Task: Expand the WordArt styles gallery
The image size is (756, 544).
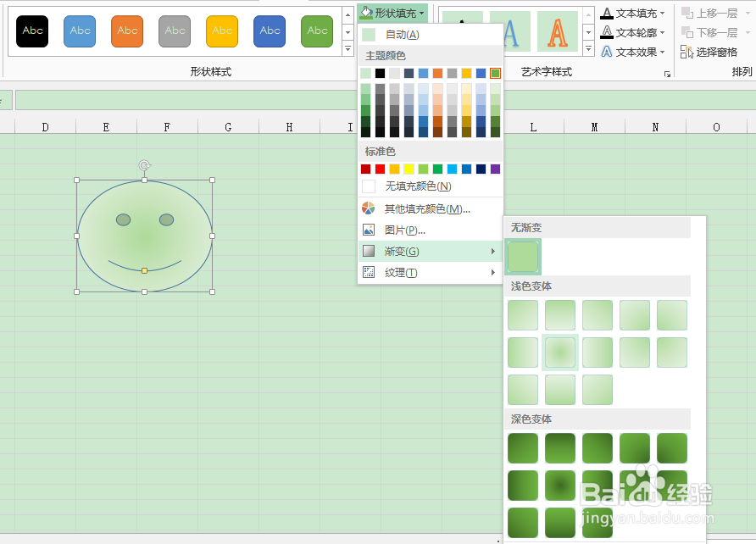Action: click(x=588, y=48)
